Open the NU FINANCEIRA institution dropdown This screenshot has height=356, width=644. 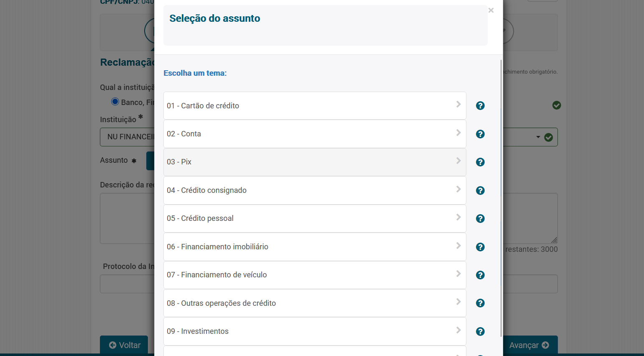tap(537, 137)
